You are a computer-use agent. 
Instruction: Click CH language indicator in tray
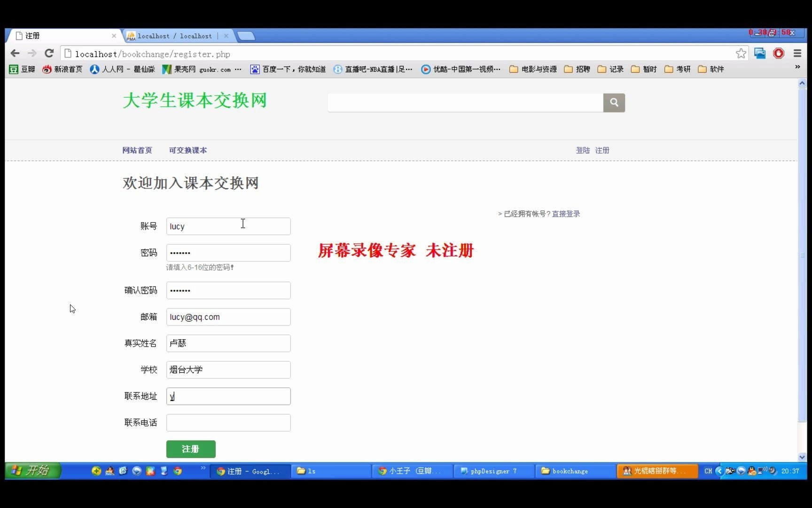click(708, 471)
